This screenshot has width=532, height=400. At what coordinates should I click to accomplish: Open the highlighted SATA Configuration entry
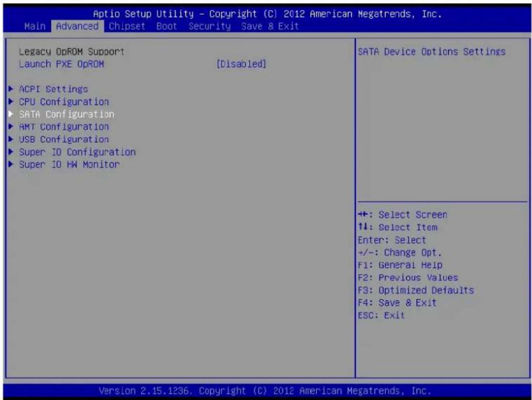click(66, 114)
